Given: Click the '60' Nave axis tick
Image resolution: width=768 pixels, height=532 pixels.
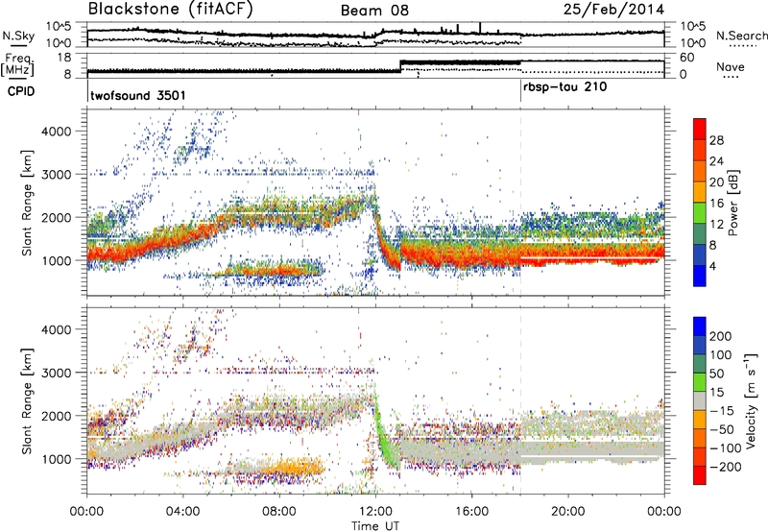Looking at the screenshot, I should pyautogui.click(x=687, y=58).
